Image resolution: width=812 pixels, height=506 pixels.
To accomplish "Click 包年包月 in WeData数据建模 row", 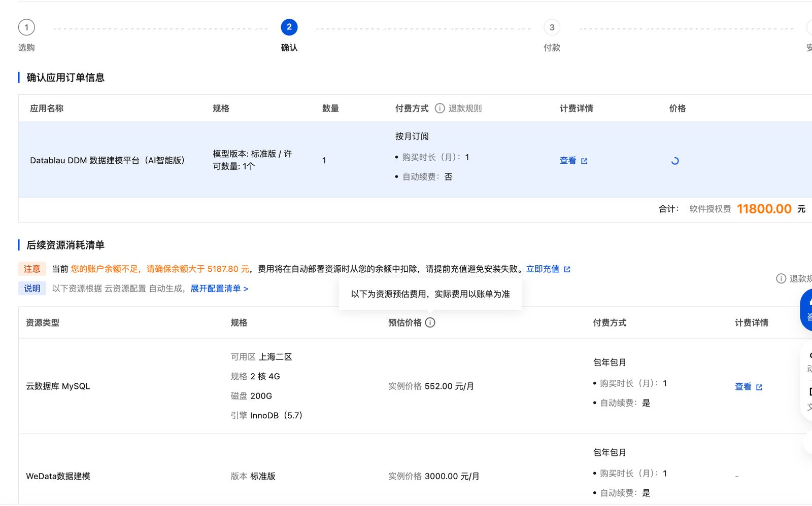I will point(610,453).
